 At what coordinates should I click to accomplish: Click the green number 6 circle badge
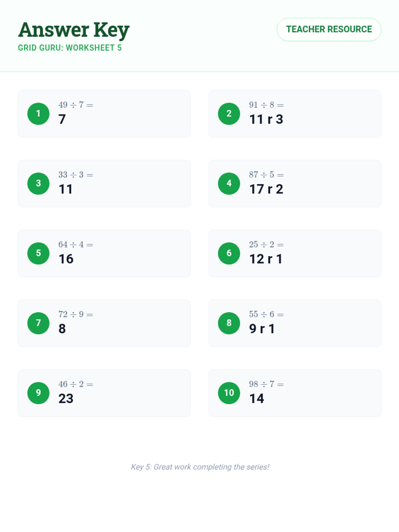(229, 253)
